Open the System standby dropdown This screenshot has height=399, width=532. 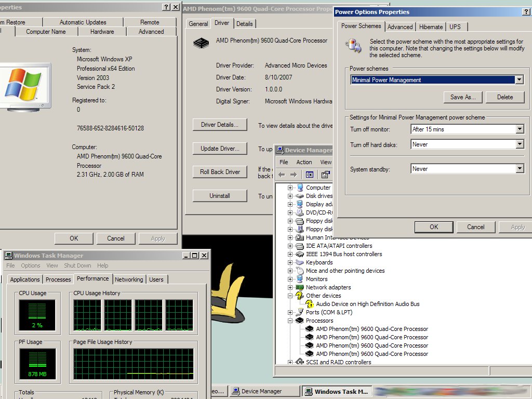click(520, 169)
